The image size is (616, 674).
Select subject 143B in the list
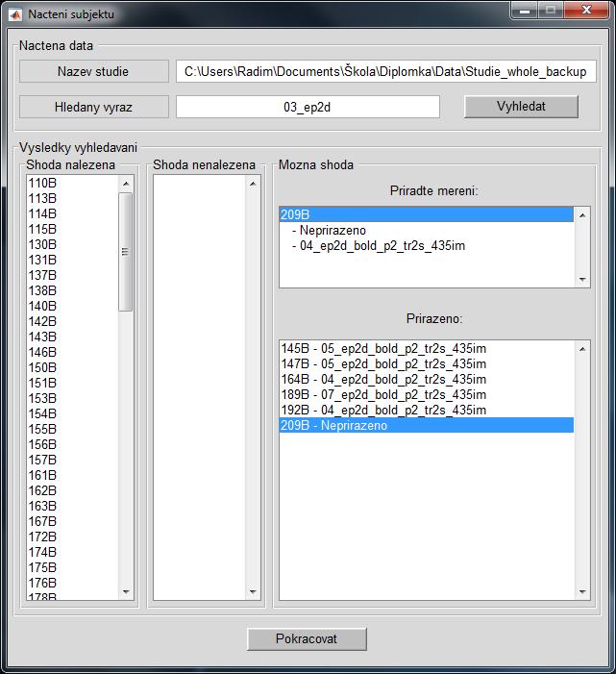pyautogui.click(x=72, y=337)
